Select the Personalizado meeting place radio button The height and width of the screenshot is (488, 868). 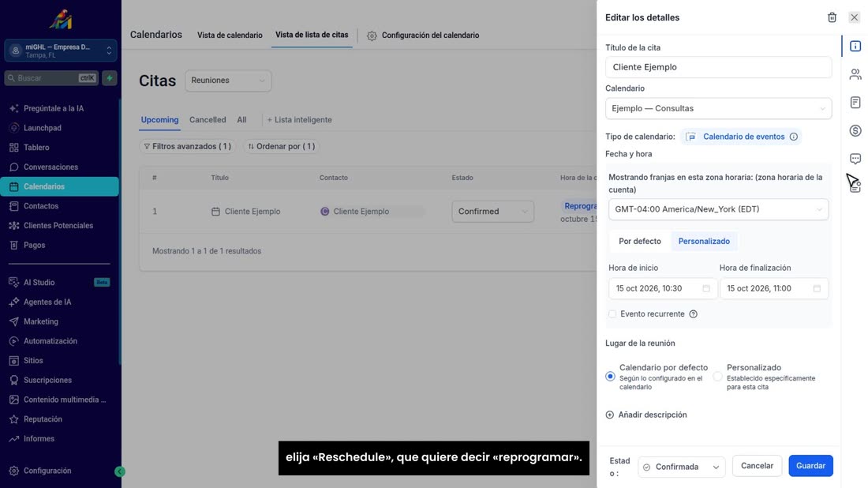717,377
